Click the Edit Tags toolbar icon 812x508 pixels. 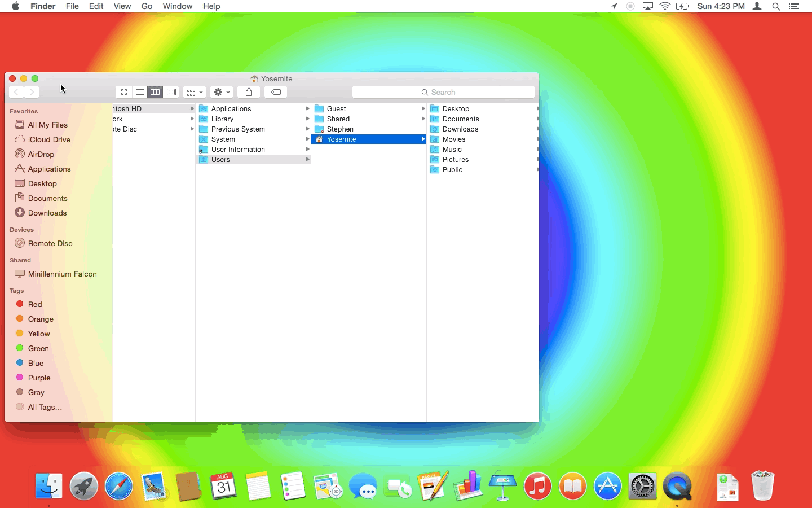pyautogui.click(x=276, y=92)
